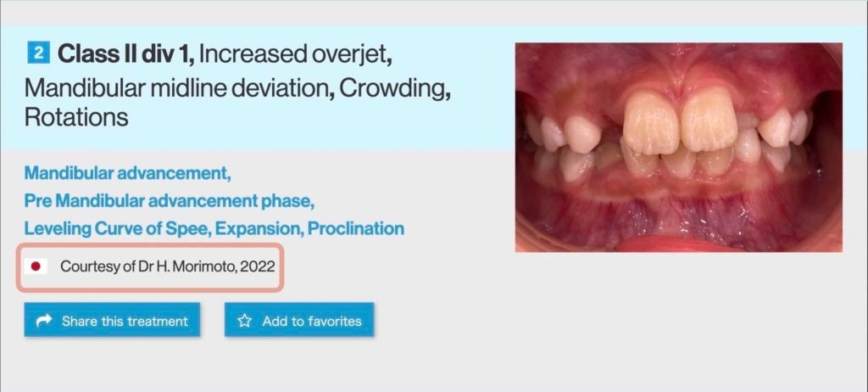This screenshot has height=392, width=868.
Task: Select the Proclination link
Action: 356,228
